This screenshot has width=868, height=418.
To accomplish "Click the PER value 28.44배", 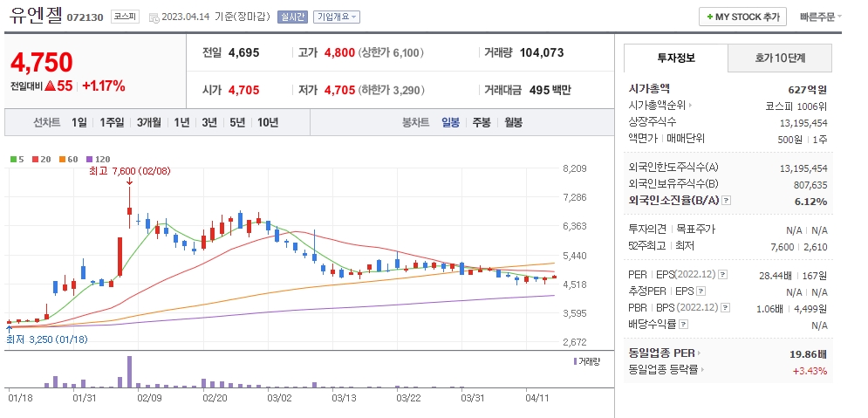I will click(x=777, y=275).
